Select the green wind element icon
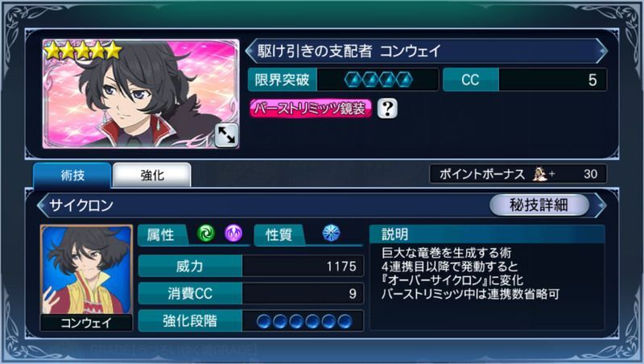The image size is (644, 364). [x=206, y=234]
